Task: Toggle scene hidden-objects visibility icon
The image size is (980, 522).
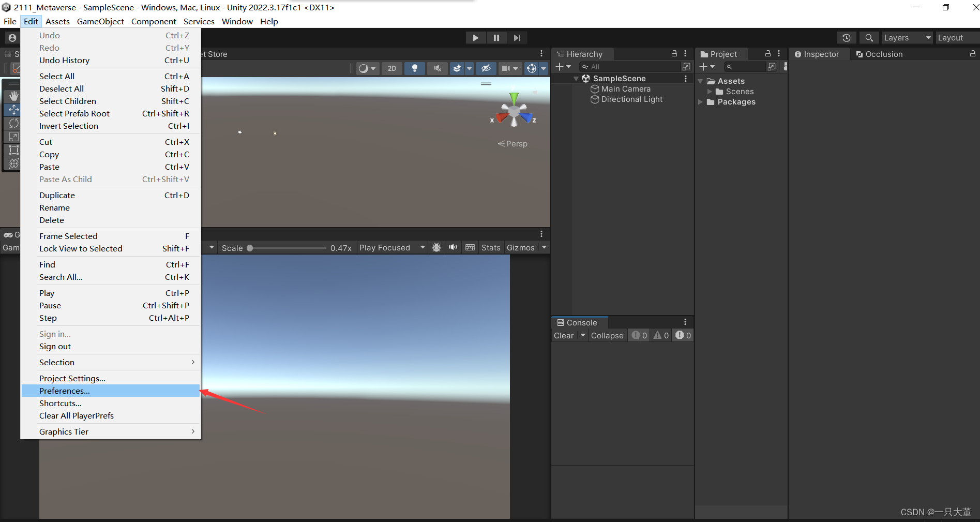Action: tap(486, 68)
